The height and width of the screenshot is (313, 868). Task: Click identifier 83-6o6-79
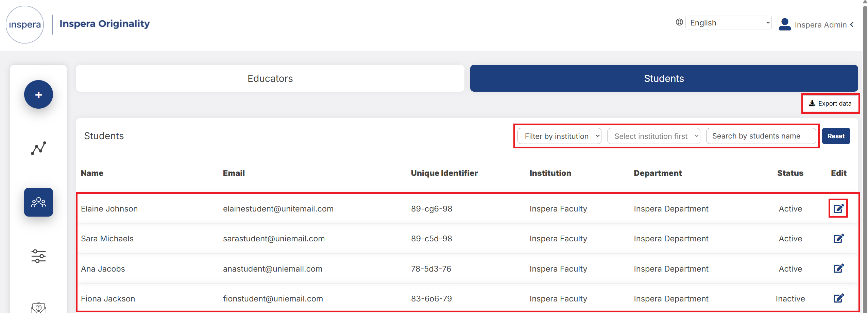pyautogui.click(x=431, y=299)
